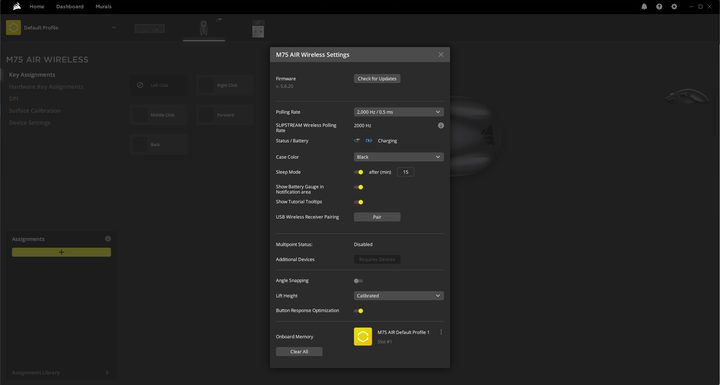Select the Forward key assignment

225,115
